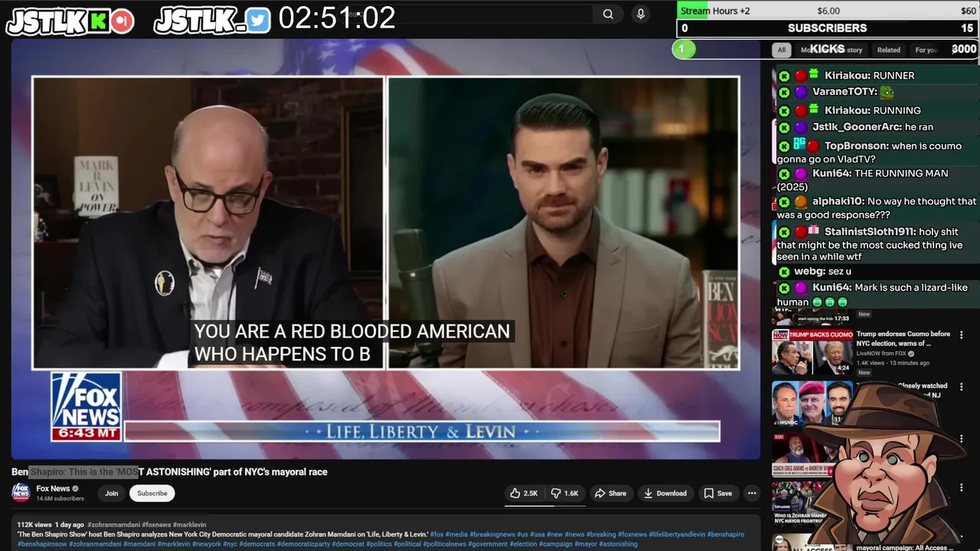
Task: Click the SUBSCRIBERS goal bar
Action: tap(828, 28)
